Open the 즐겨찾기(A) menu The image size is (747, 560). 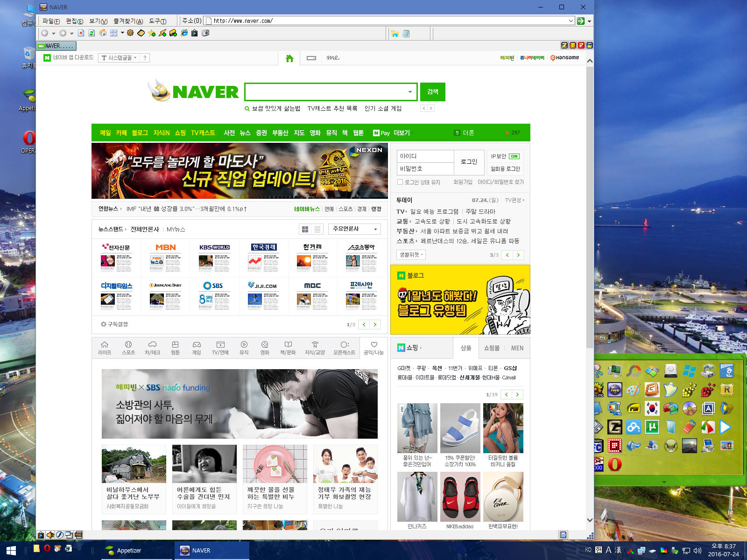(x=128, y=21)
